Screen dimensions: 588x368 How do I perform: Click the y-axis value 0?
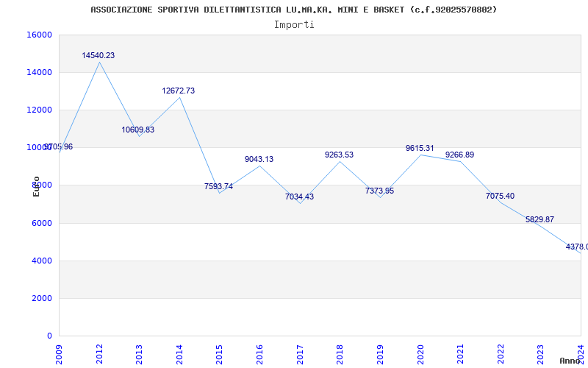click(49, 336)
